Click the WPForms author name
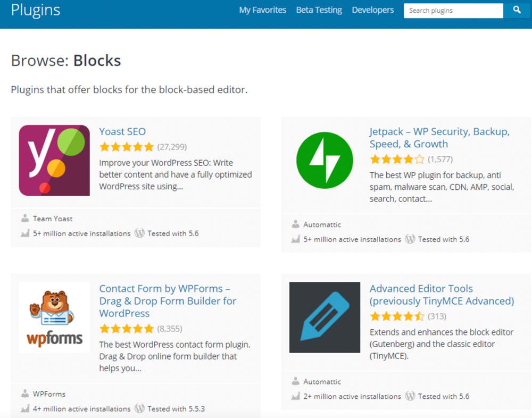 point(49,394)
